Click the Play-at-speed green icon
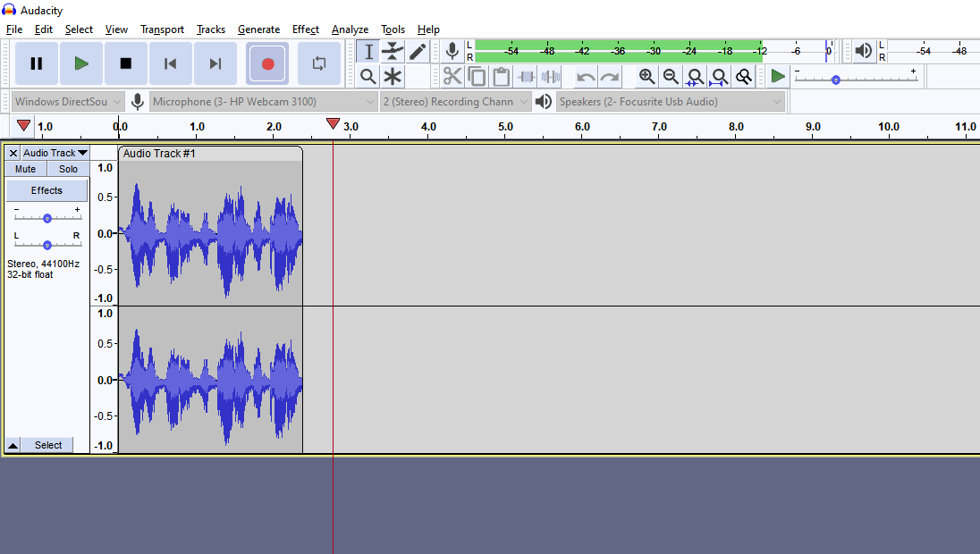This screenshot has width=980, height=554. click(x=778, y=77)
